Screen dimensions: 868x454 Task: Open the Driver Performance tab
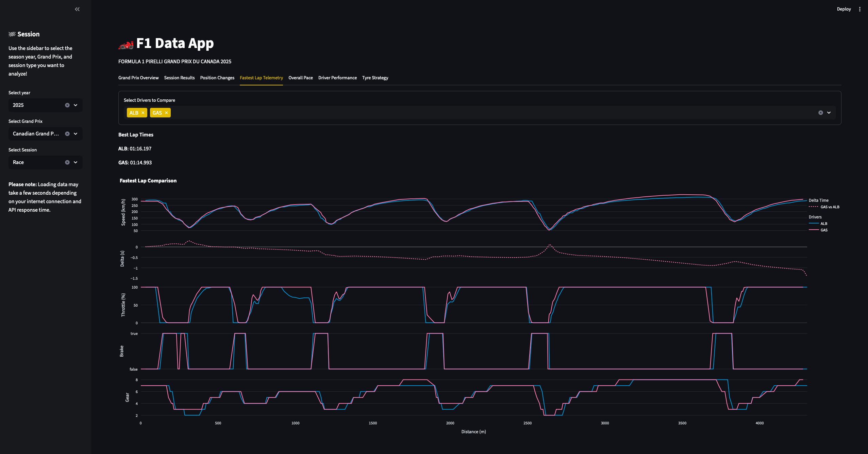(x=337, y=78)
